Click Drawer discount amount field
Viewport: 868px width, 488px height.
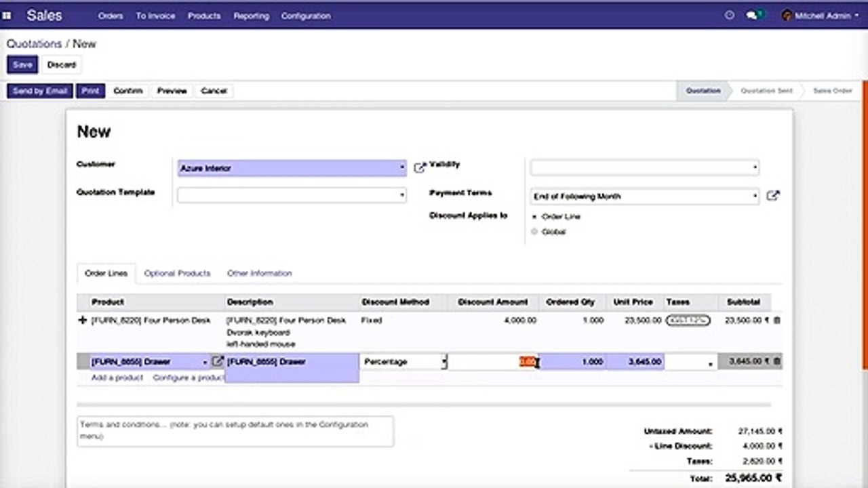(493, 362)
